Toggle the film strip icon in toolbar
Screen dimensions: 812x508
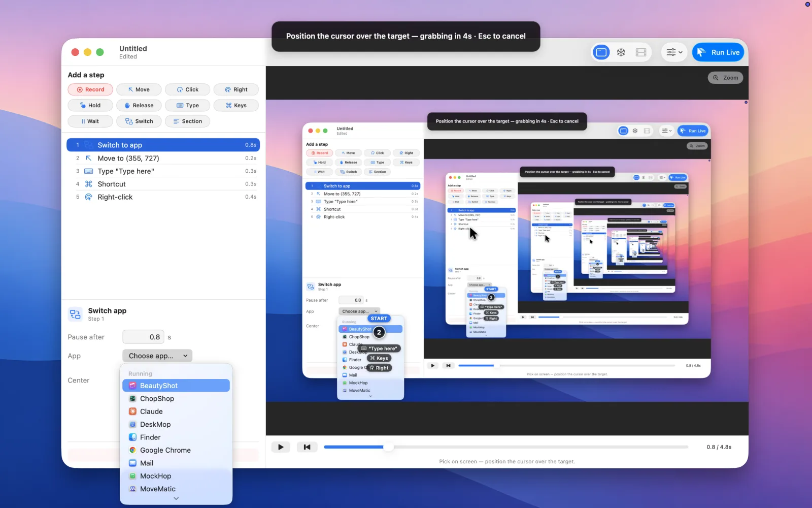(641, 52)
